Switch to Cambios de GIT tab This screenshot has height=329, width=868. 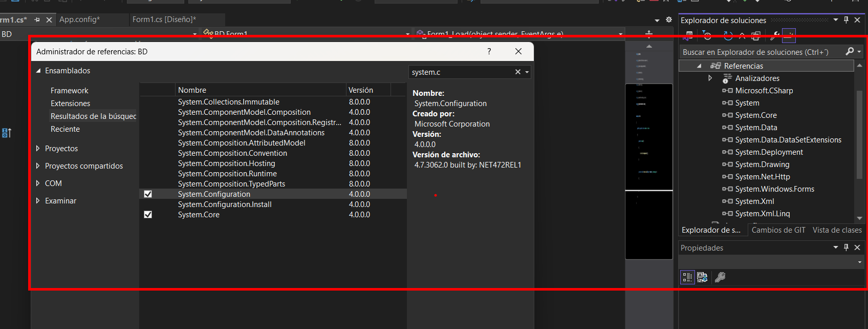coord(778,230)
